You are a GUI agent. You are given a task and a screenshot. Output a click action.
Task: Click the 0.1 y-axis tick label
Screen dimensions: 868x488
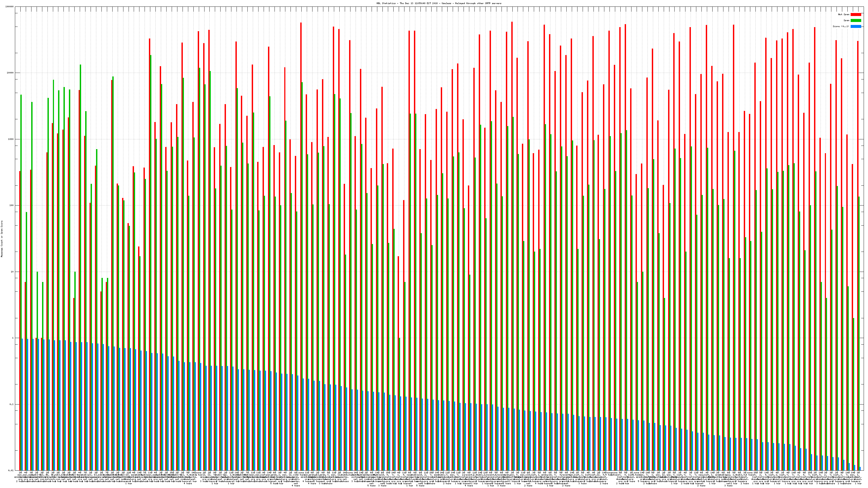pyautogui.click(x=12, y=404)
